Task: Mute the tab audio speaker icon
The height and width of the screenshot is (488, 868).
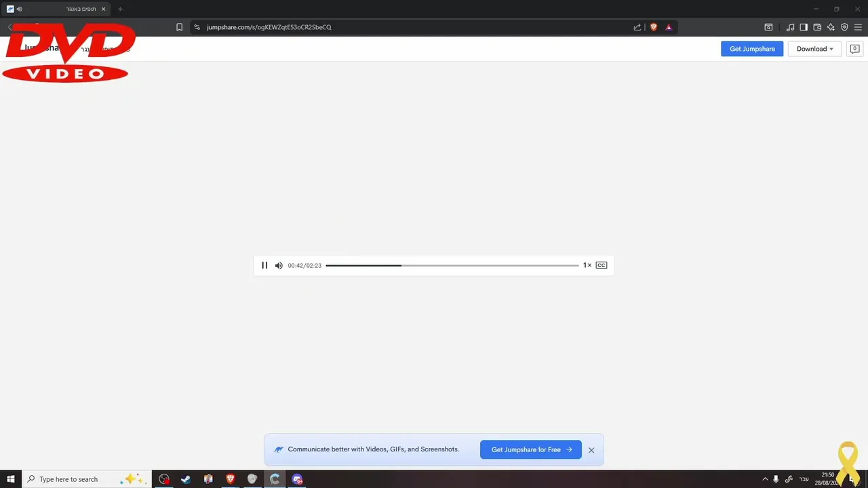Action: 19,9
